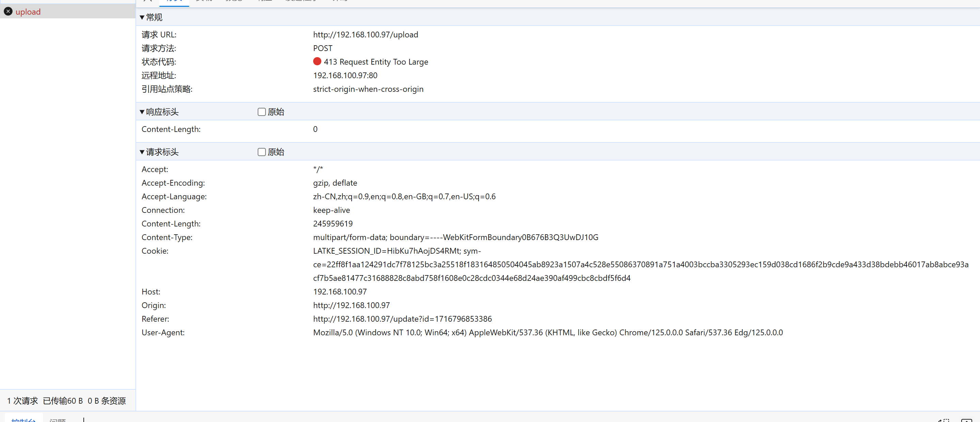Screen dimensions: 980x422
Task: Click the Referer update?id URL value
Action: 402,319
